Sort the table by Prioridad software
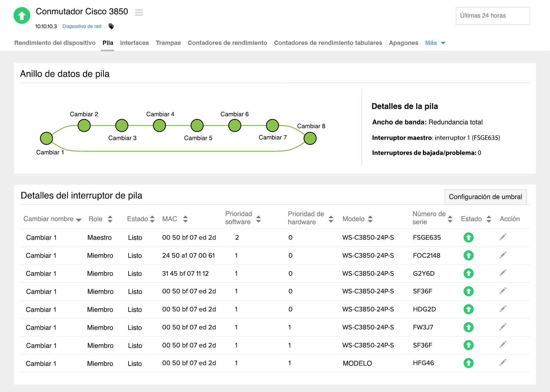550x392 pixels. 242,218
